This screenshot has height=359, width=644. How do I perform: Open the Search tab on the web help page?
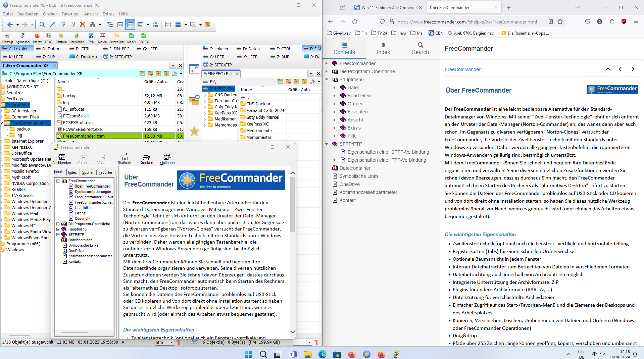point(420,49)
